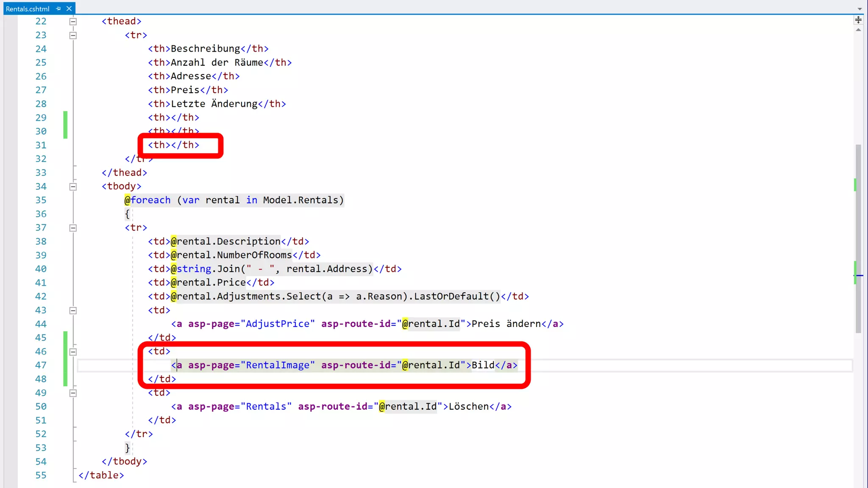Select the Rentals.cshtml tab
Viewport: 868px width, 488px height.
point(28,8)
